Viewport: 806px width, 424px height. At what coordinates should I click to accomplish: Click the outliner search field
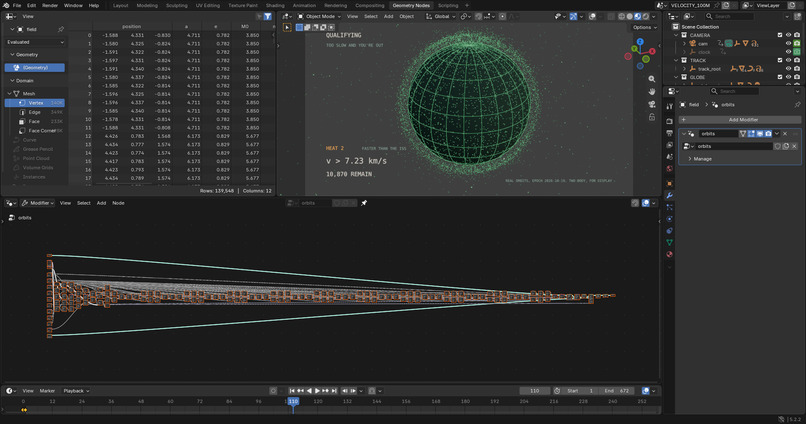point(729,16)
